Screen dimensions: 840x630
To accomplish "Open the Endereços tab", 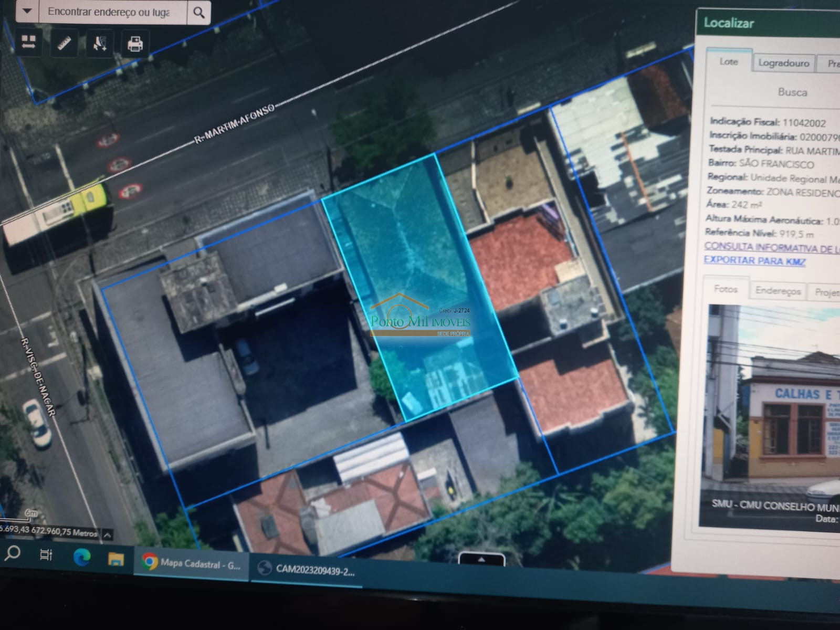I will pos(778,291).
